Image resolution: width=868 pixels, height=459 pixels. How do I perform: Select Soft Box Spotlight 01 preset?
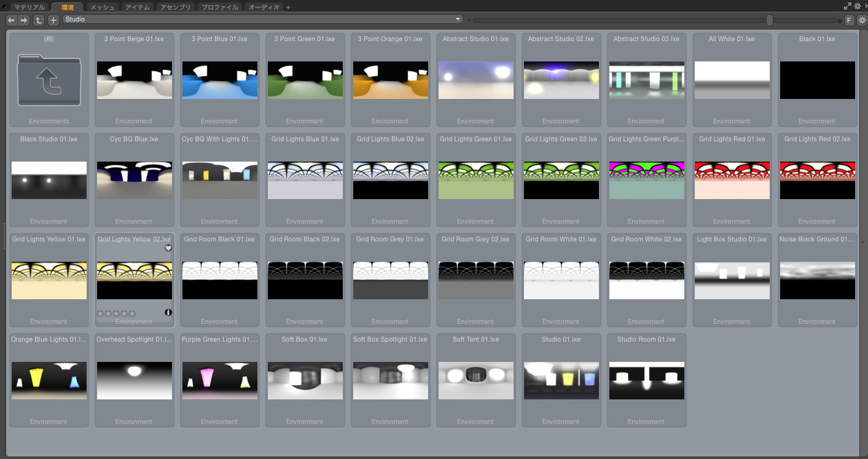point(390,380)
